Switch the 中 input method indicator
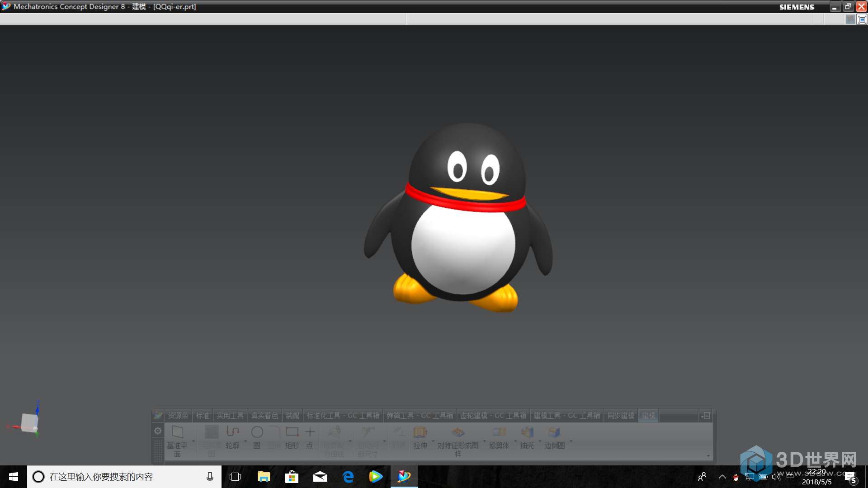 790,477
